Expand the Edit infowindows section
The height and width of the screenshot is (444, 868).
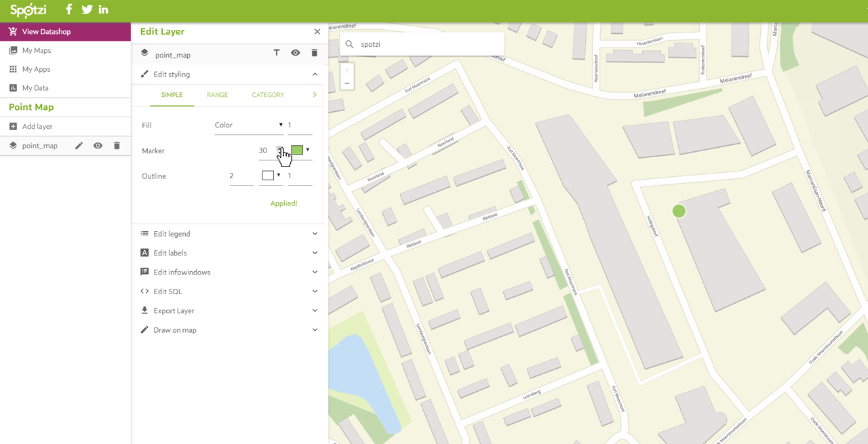pyautogui.click(x=229, y=273)
